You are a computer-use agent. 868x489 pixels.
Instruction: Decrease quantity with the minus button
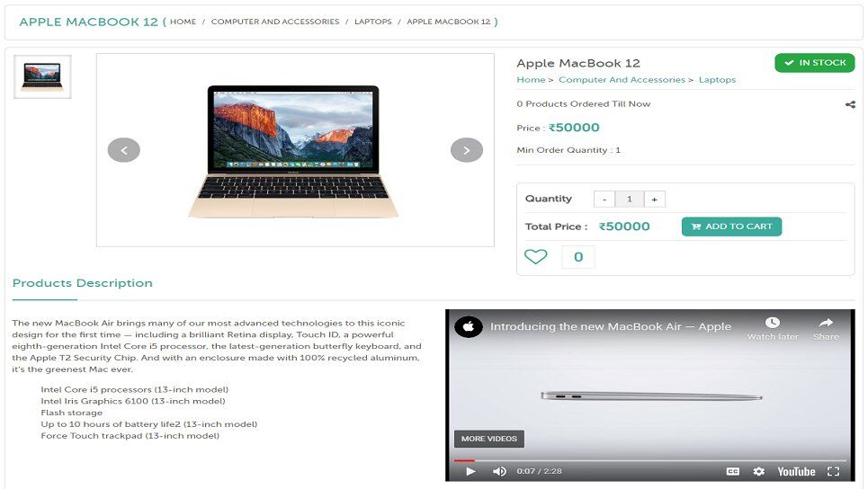[x=604, y=200]
